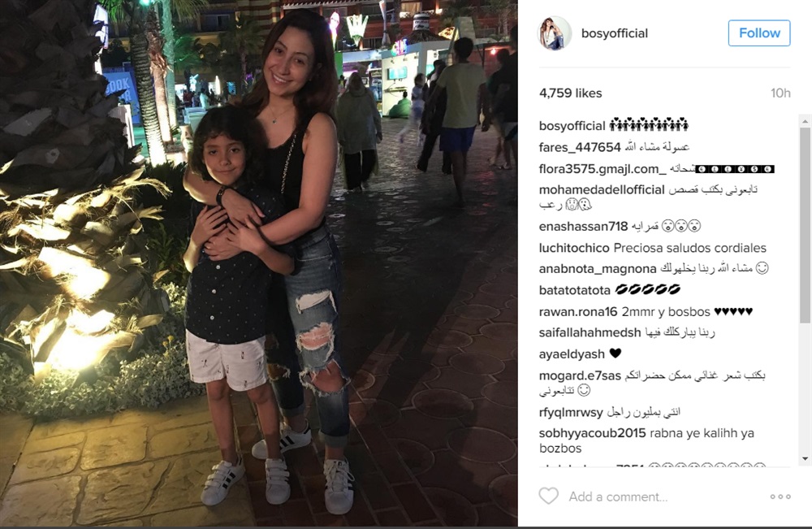Open the 10h post timestamp

780,93
